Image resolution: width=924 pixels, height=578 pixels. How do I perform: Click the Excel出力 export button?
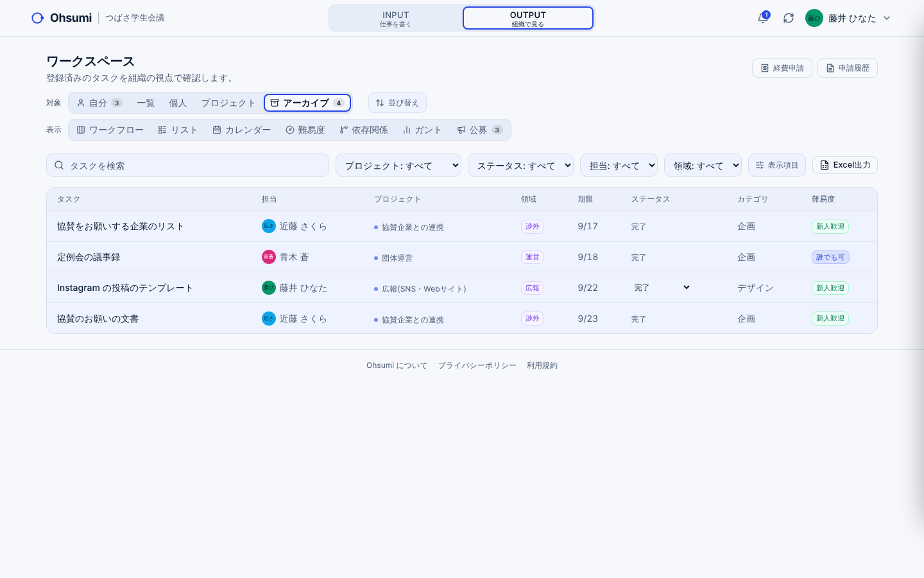(x=845, y=165)
